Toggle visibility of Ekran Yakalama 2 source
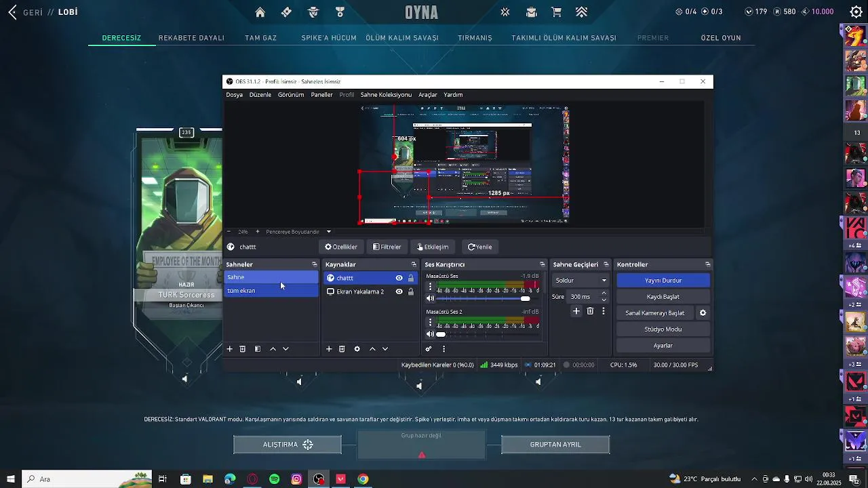868x488 pixels. point(399,291)
